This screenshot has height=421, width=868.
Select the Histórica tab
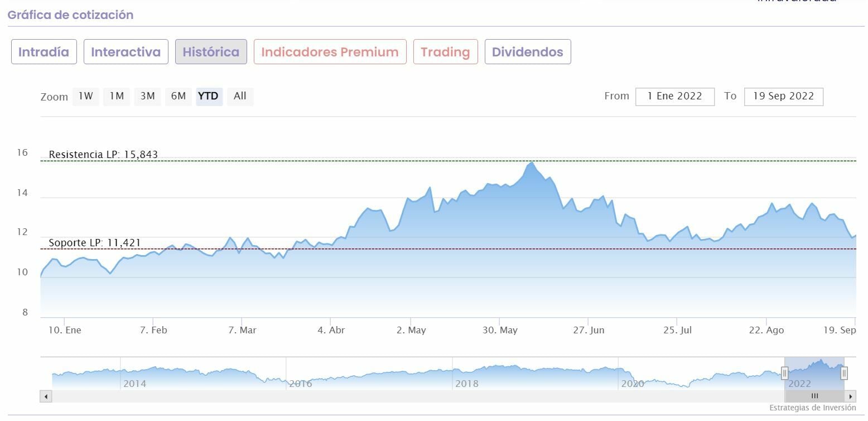(211, 52)
